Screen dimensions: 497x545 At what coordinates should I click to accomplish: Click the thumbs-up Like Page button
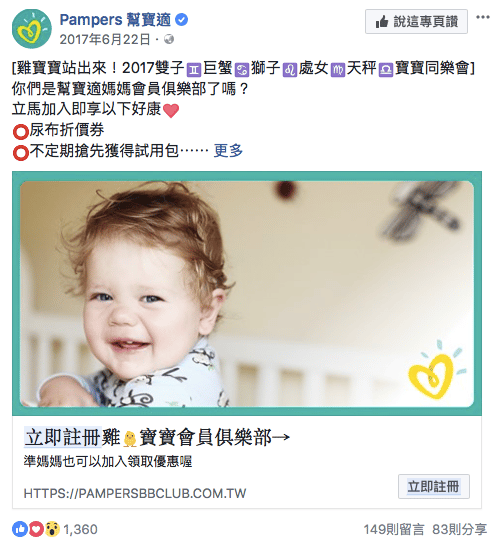tap(416, 22)
